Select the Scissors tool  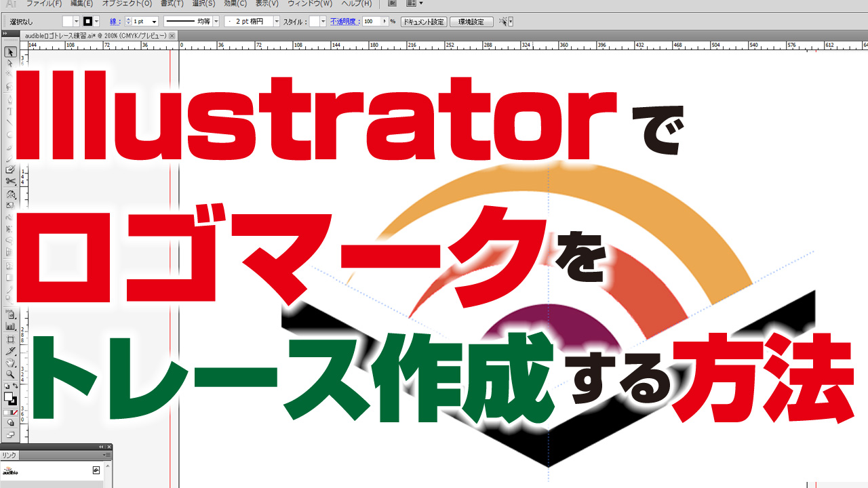click(10, 181)
